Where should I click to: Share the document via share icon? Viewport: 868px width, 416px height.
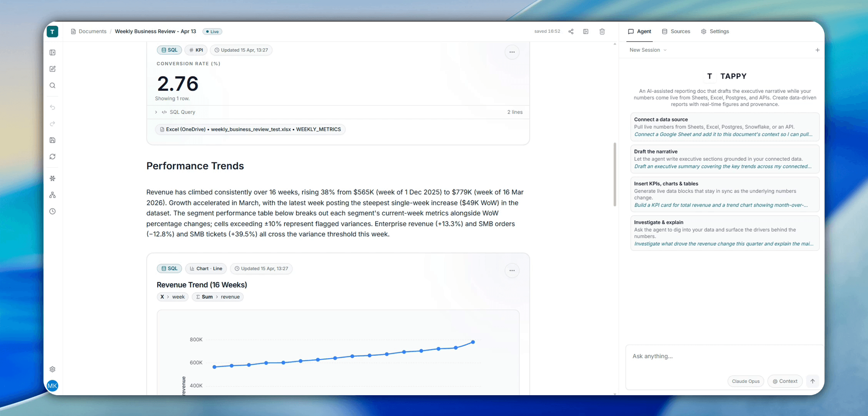pos(571,32)
